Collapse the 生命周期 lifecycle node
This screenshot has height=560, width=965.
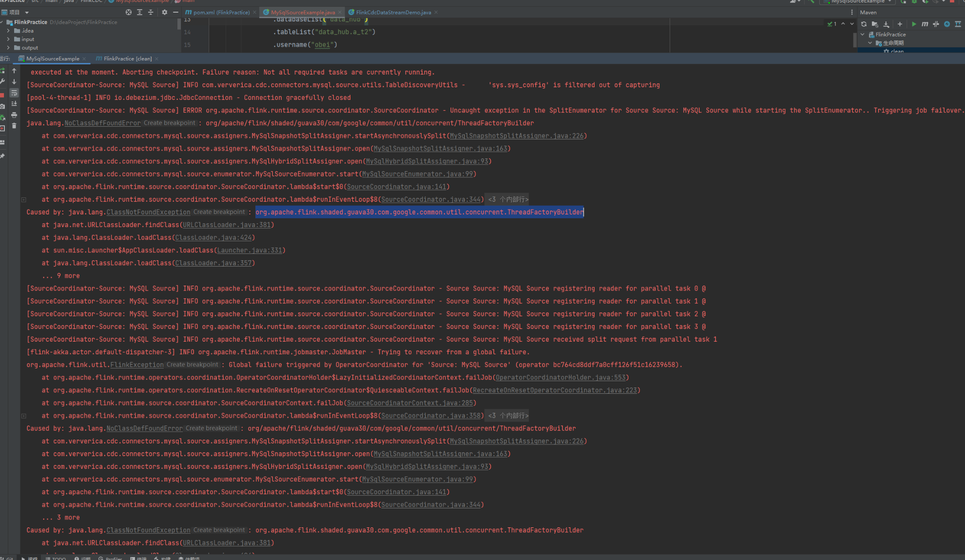[870, 43]
